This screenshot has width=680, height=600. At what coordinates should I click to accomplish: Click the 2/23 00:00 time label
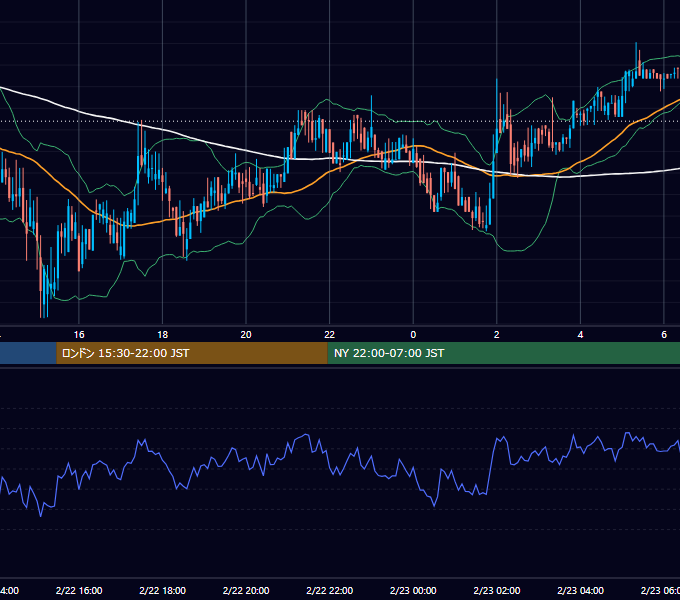tap(413, 590)
